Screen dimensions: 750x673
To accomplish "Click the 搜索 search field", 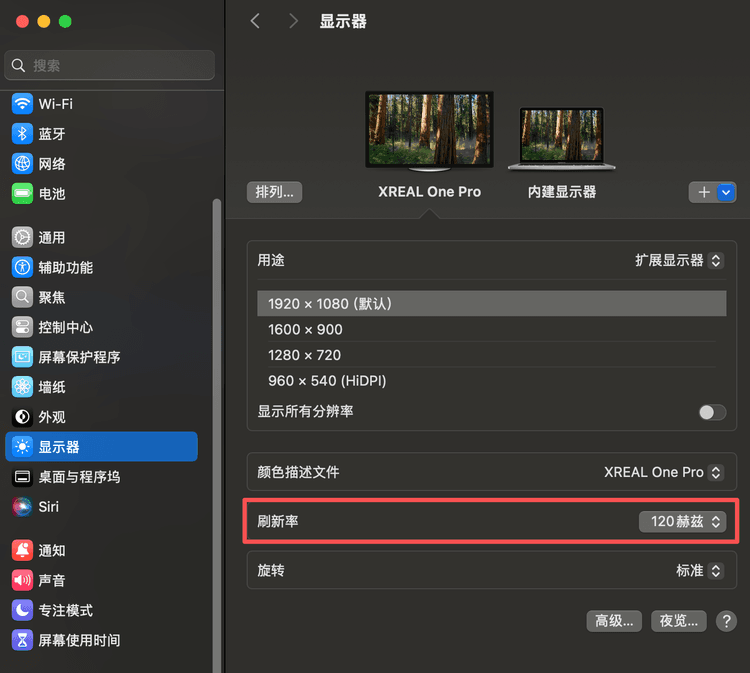I will 110,65.
